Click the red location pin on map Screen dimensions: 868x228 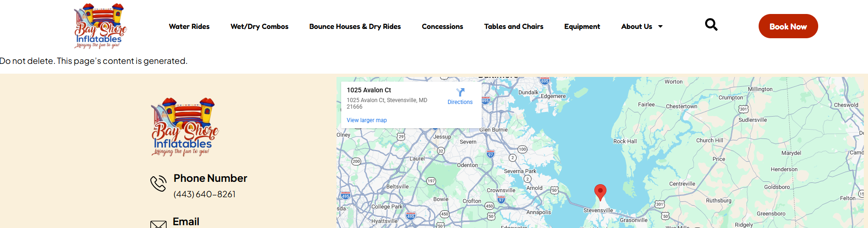tap(600, 192)
